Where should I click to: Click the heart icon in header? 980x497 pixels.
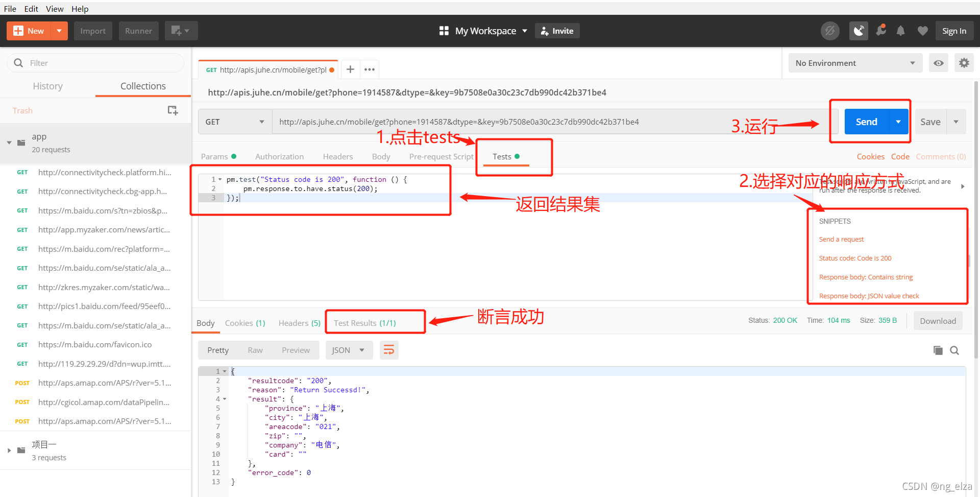coord(922,31)
